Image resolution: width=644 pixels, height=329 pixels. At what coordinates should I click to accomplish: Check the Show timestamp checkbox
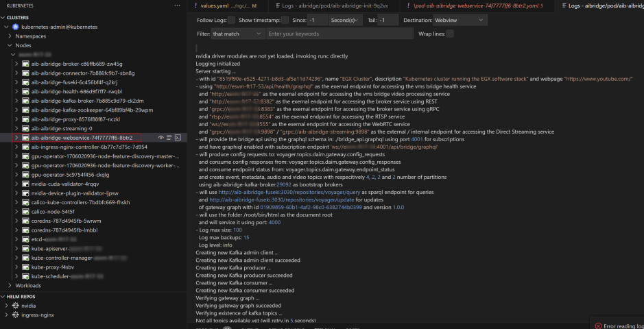284,21
